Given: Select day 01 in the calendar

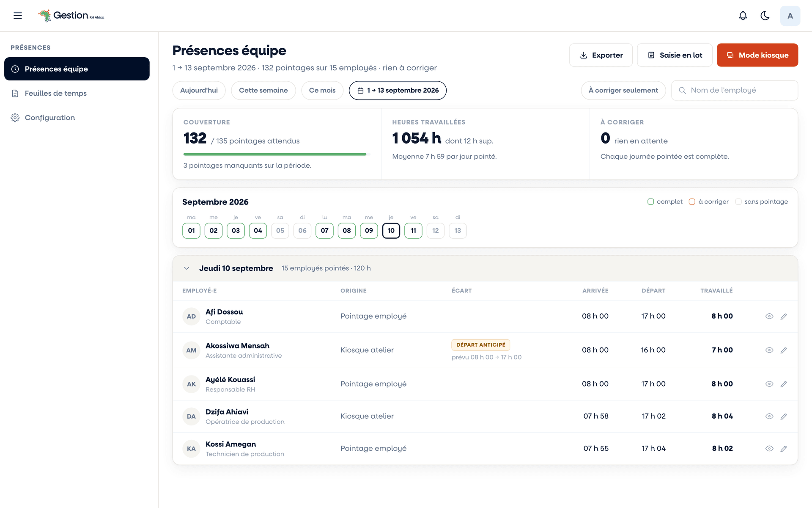Looking at the screenshot, I should pos(191,231).
